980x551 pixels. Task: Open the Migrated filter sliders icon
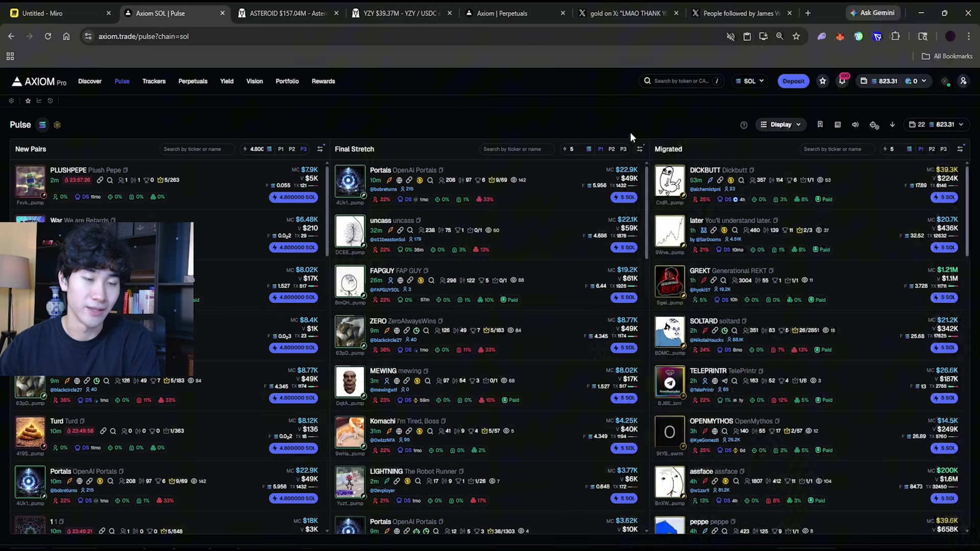pos(960,149)
